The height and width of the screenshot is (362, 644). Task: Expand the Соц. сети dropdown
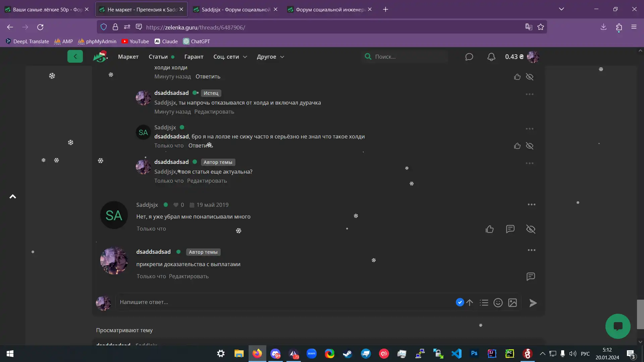click(230, 57)
